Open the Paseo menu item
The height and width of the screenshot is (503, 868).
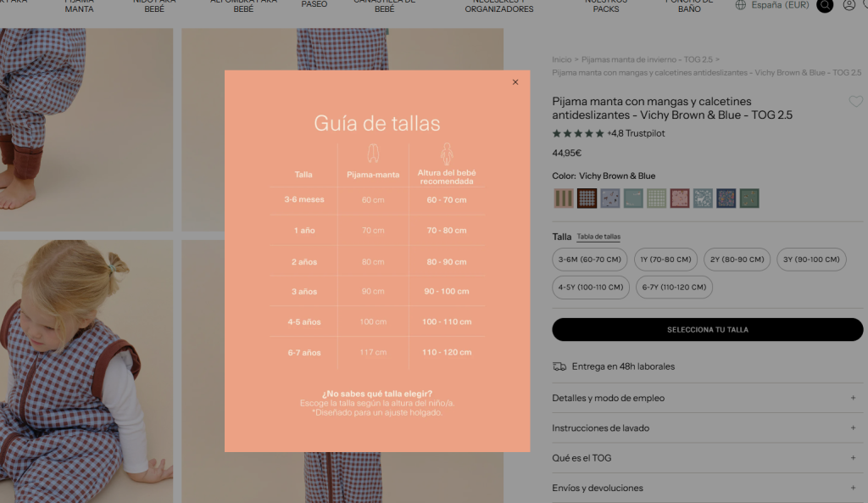point(314,5)
